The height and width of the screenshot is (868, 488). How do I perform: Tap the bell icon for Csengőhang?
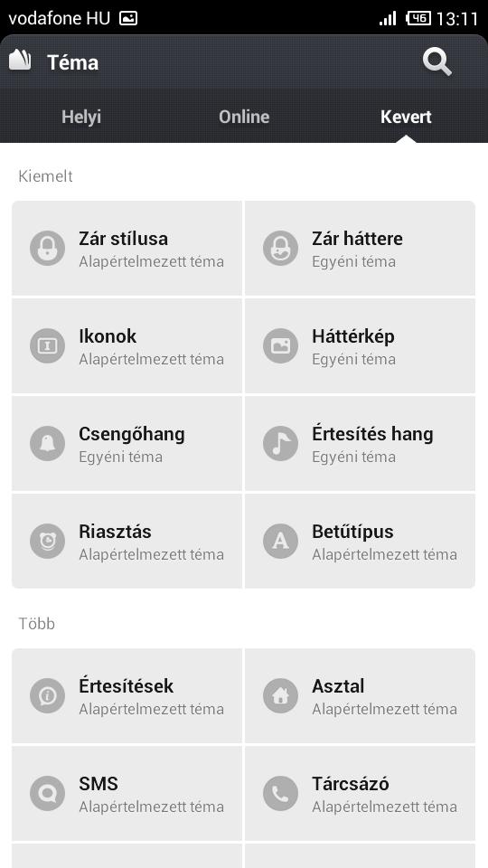48,443
